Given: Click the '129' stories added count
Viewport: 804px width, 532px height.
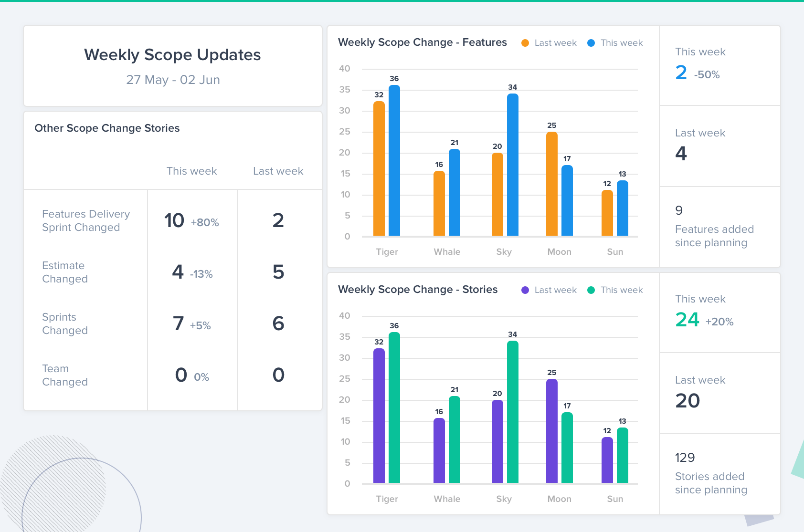Looking at the screenshot, I should pyautogui.click(x=685, y=458).
